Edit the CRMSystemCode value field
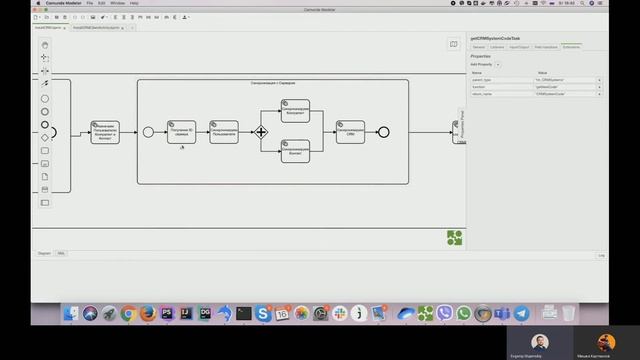 pyautogui.click(x=565, y=94)
